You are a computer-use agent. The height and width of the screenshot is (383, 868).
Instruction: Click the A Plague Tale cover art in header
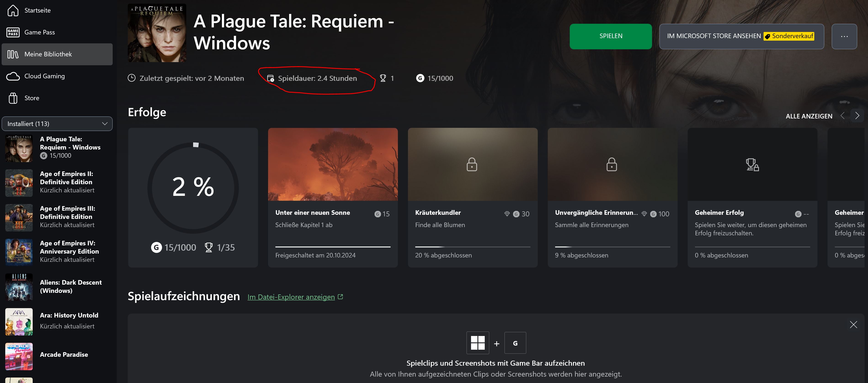pos(157,33)
